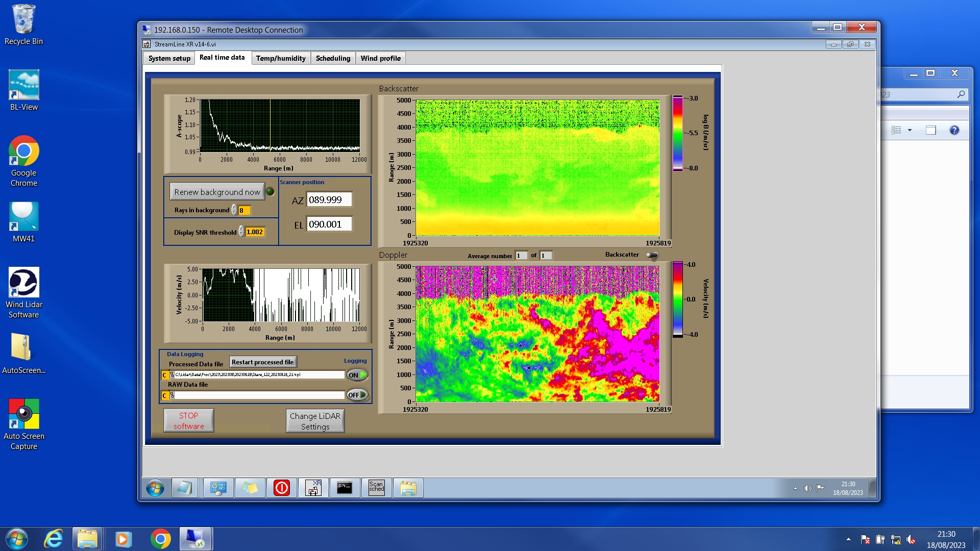Open command prompt icon in remote taskbar

tap(345, 488)
